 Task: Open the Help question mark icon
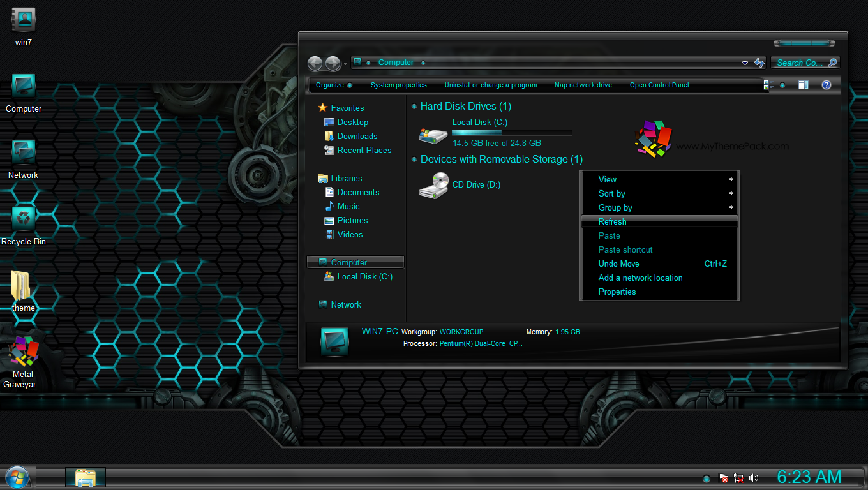tap(827, 85)
